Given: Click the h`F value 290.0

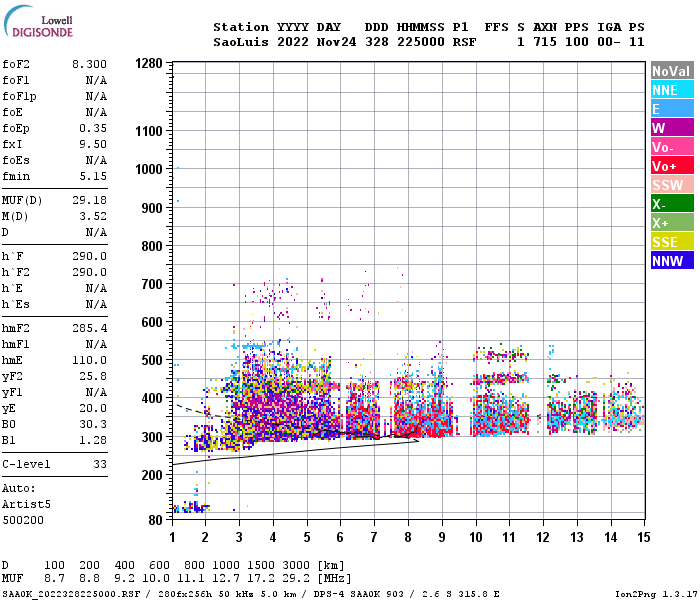Looking at the screenshot, I should 89,257.
